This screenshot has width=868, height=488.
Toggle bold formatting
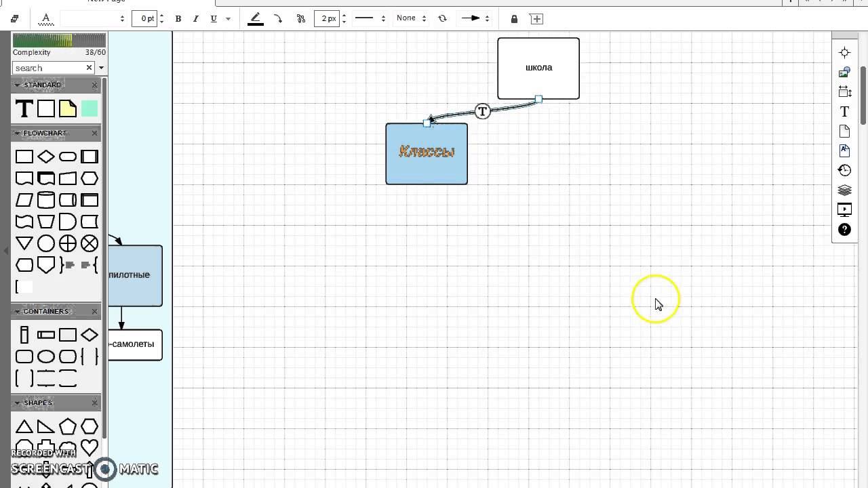[x=178, y=19]
